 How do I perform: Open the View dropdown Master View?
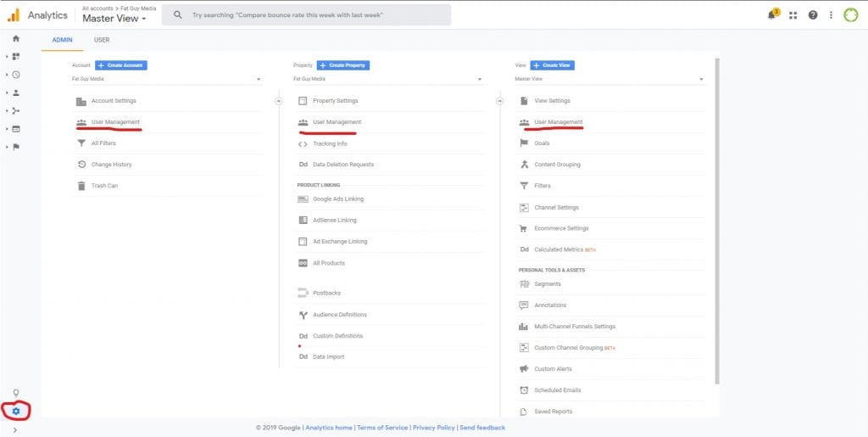point(609,79)
